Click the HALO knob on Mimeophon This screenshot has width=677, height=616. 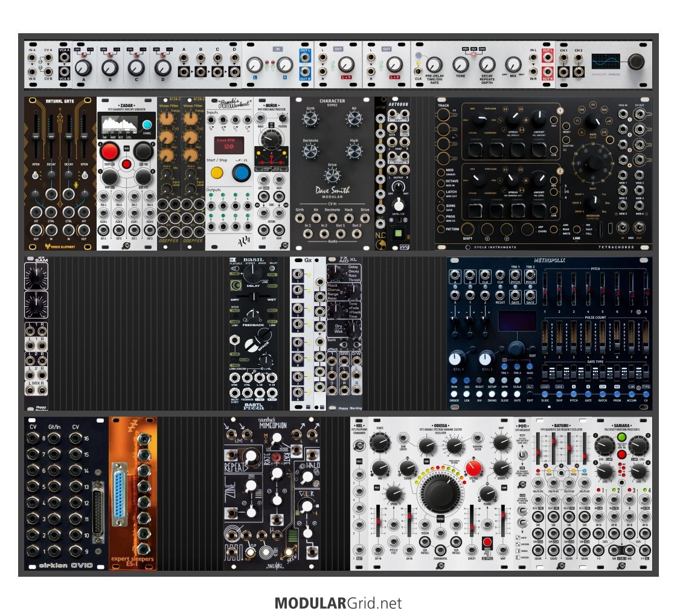[x=307, y=478]
